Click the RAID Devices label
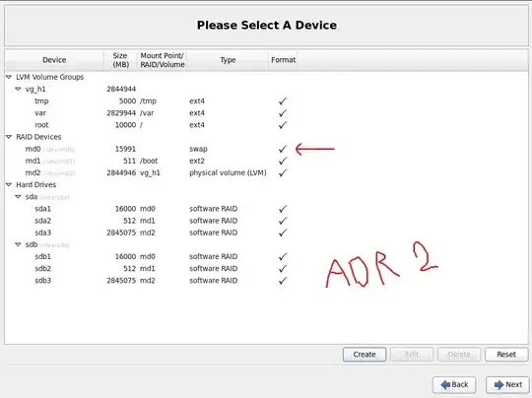 [38, 137]
